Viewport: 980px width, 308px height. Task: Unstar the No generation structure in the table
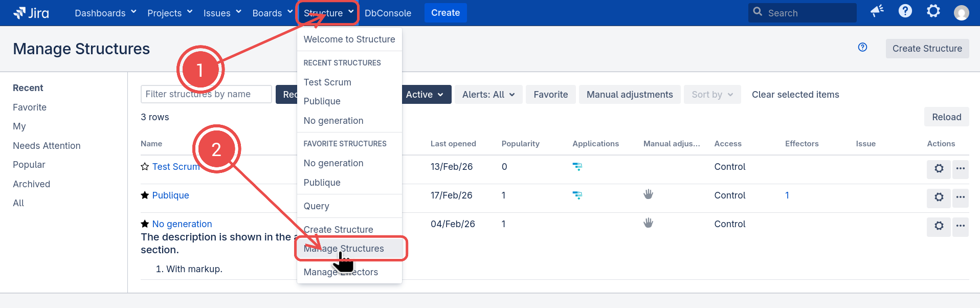[145, 224]
